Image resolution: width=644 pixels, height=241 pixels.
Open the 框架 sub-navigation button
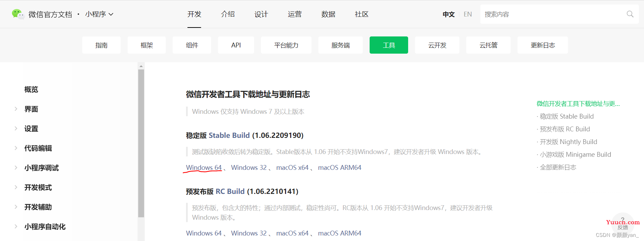[146, 45]
